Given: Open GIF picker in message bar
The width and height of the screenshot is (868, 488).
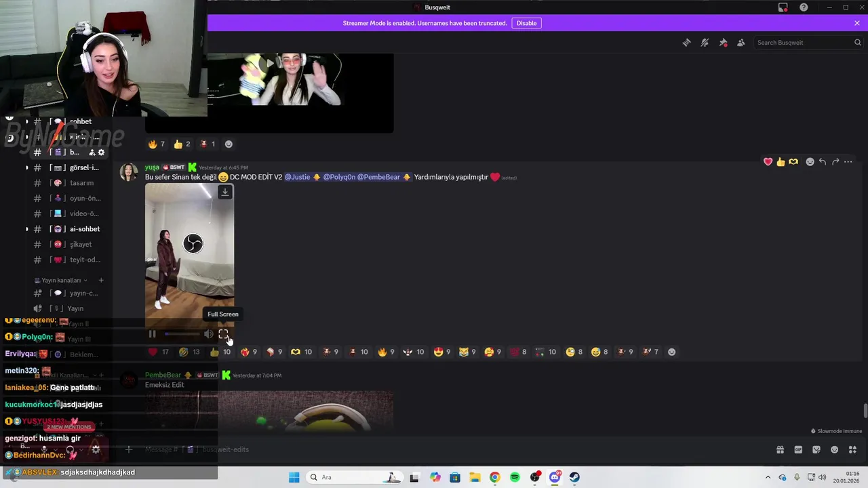Looking at the screenshot, I should (x=798, y=449).
